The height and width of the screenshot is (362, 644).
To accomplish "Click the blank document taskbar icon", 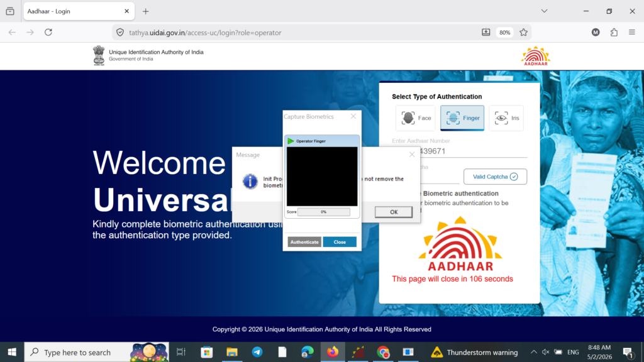I will coord(282,352).
